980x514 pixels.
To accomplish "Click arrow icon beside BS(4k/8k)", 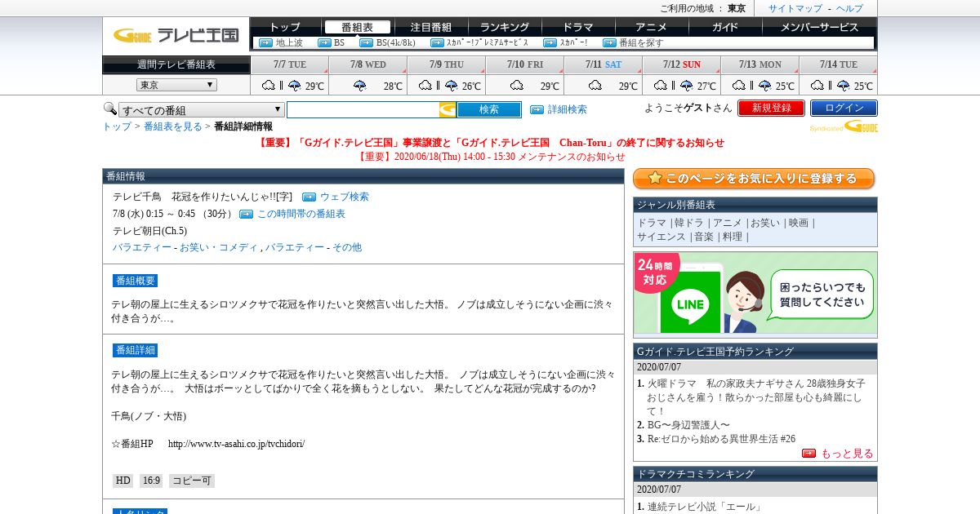I will [x=366, y=42].
